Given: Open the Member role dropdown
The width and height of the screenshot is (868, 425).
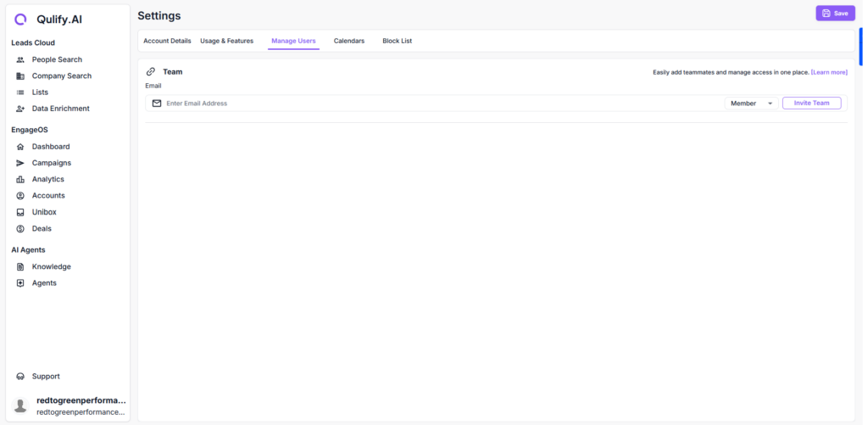Looking at the screenshot, I should coord(751,103).
